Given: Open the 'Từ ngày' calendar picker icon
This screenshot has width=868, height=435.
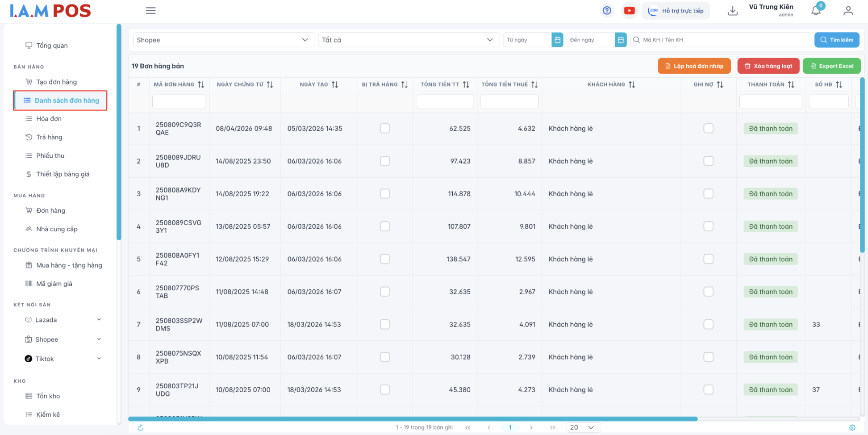Looking at the screenshot, I should tap(557, 40).
